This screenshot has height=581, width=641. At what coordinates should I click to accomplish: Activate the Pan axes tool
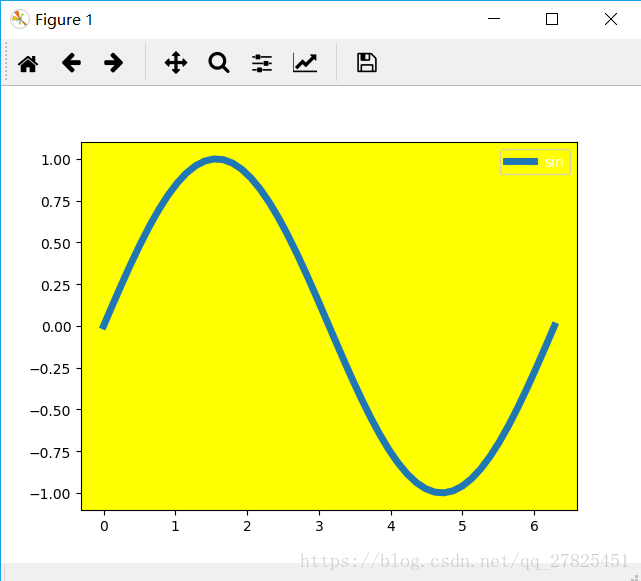[x=176, y=63]
